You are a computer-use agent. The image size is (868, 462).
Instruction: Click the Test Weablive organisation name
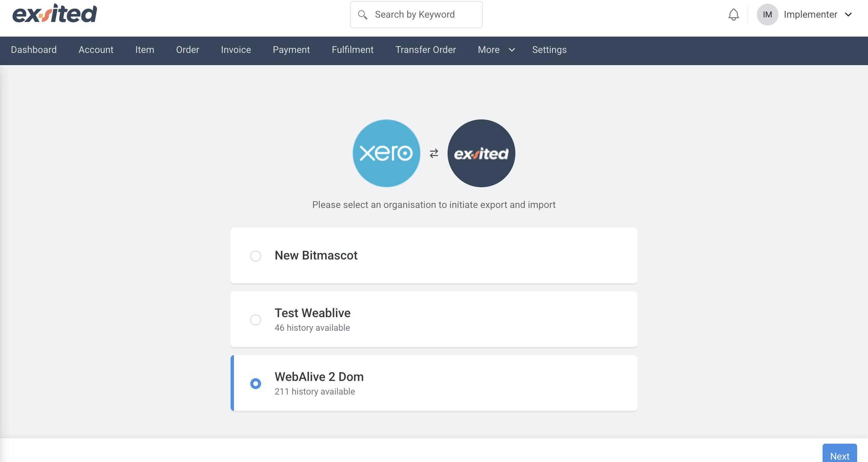313,313
